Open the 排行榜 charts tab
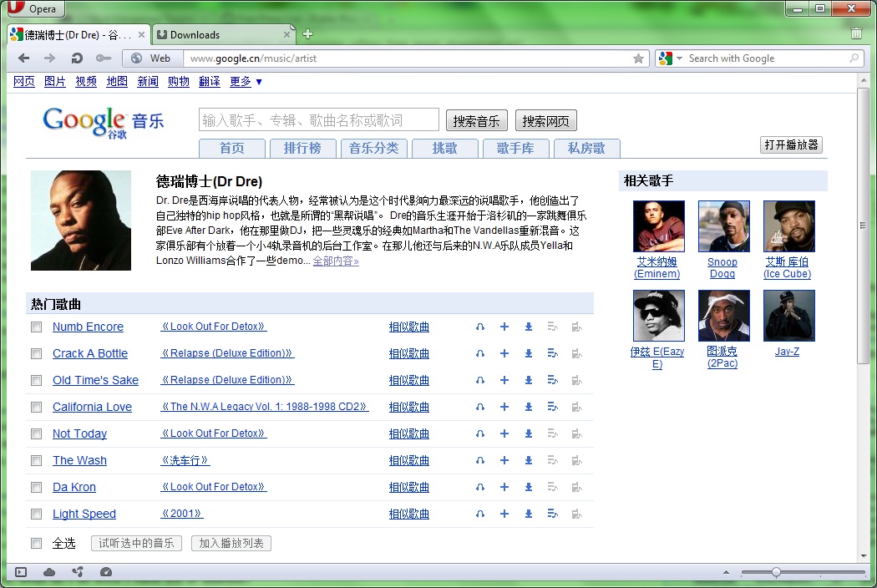 click(302, 148)
